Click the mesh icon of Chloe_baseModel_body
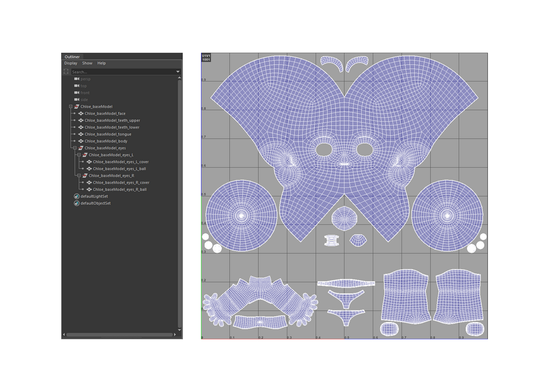The width and height of the screenshot is (549, 392). [81, 141]
